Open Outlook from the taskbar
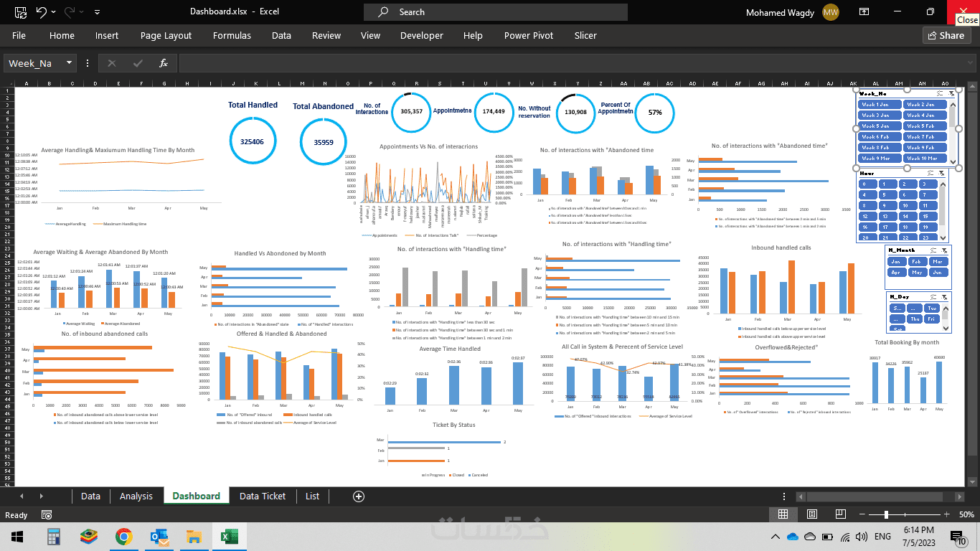The height and width of the screenshot is (551, 980). 159,537
